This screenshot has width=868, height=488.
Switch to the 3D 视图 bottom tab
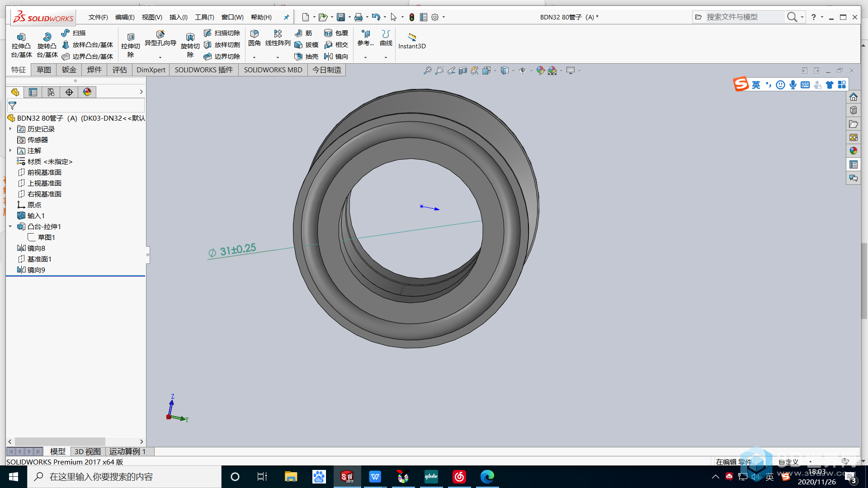pyautogui.click(x=88, y=451)
